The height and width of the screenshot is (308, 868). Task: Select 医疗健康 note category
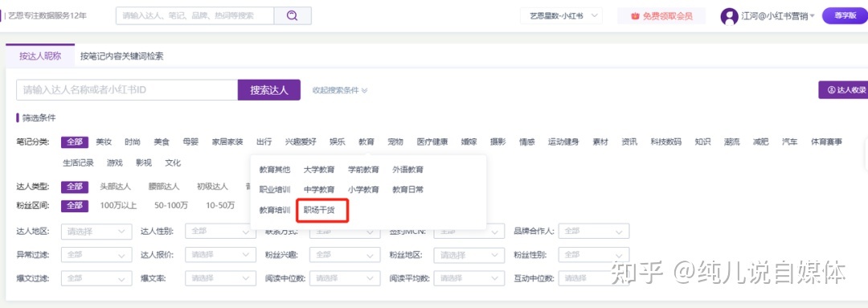pos(432,142)
